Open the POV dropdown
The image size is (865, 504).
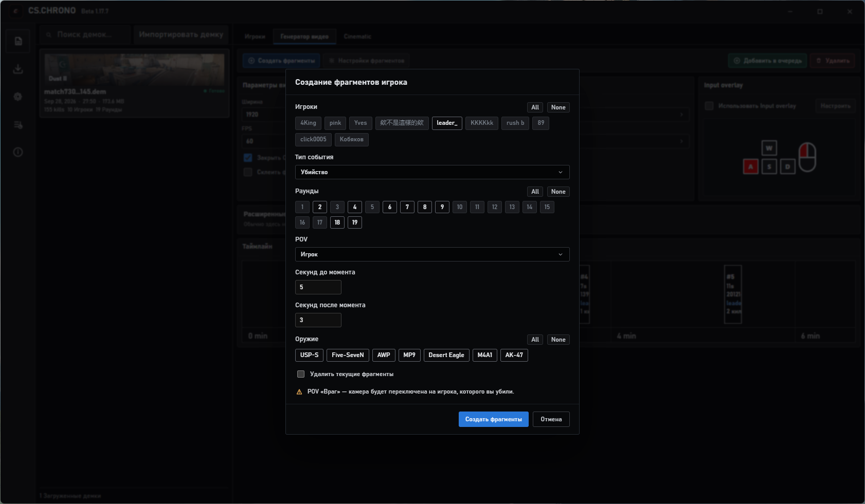432,254
